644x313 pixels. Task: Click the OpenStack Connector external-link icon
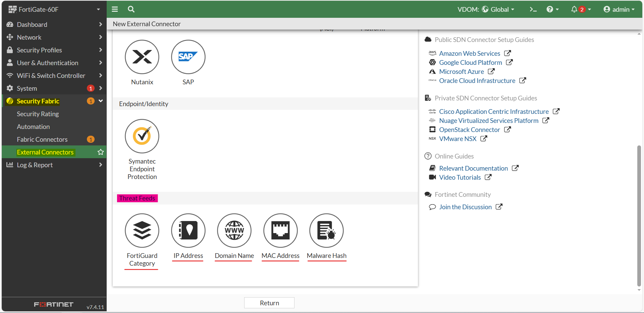tap(507, 129)
